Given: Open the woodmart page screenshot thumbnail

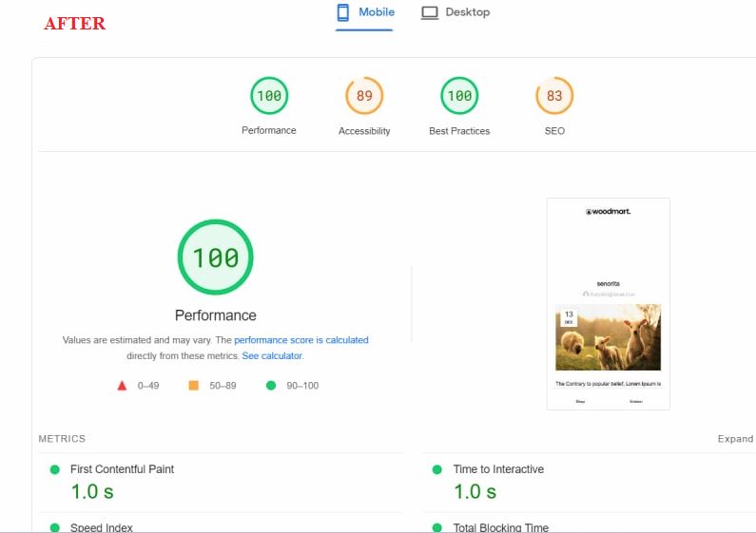Looking at the screenshot, I should (608, 304).
